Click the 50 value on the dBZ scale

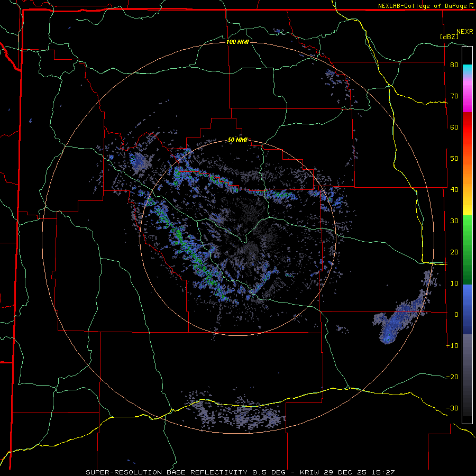coord(454,159)
